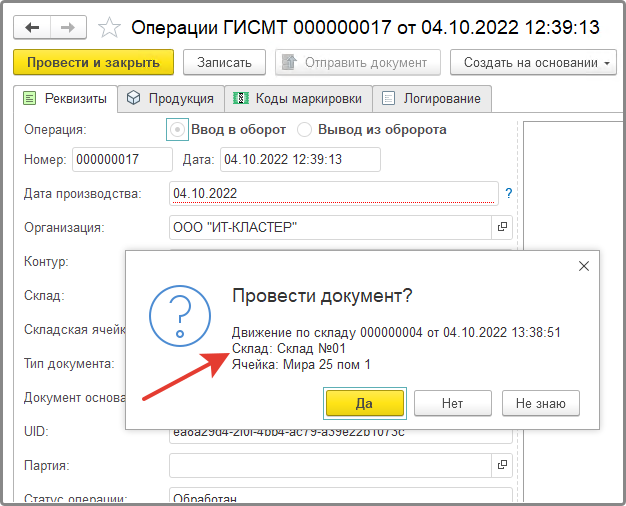Go back with the left arrow button
This screenshot has height=506, width=626.
(x=32, y=28)
